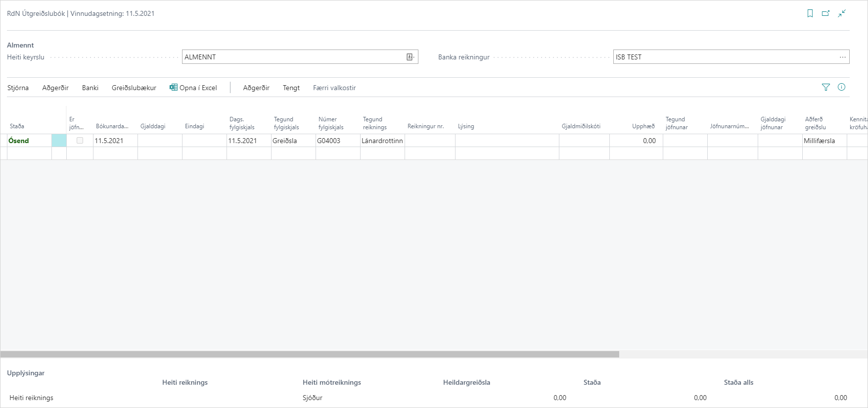Click the collapse page arrows icon
Viewport: 868px width, 408px height.
point(842,13)
